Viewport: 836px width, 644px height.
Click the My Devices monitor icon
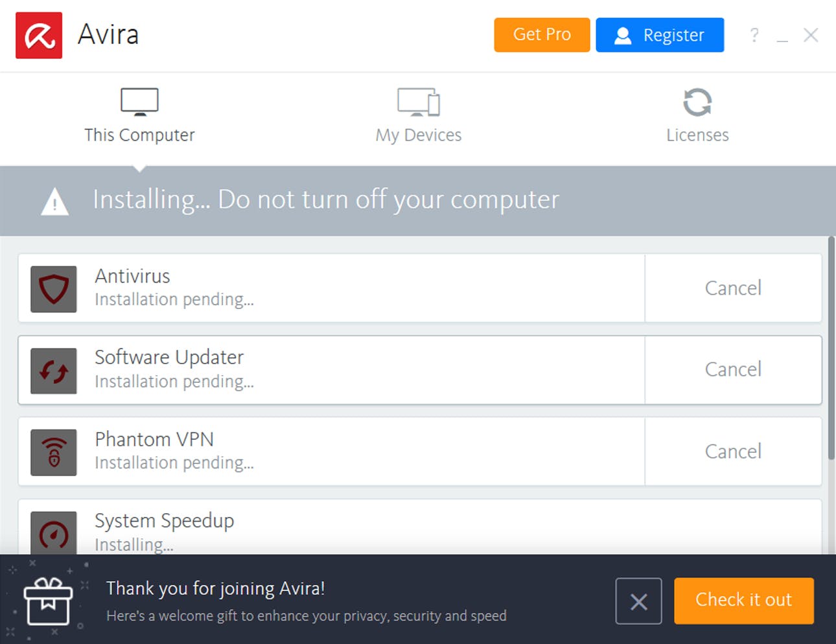418,102
